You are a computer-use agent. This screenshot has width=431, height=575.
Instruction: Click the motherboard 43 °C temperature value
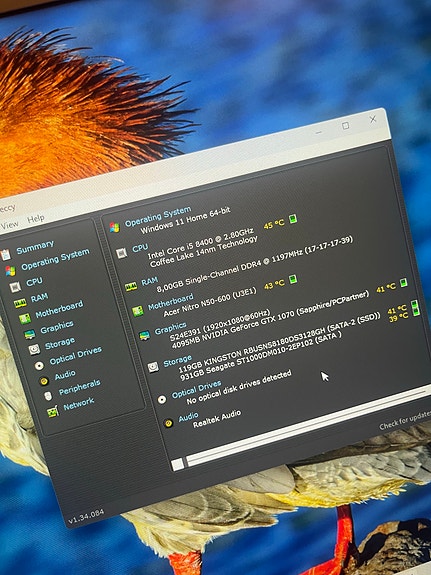[x=274, y=285]
